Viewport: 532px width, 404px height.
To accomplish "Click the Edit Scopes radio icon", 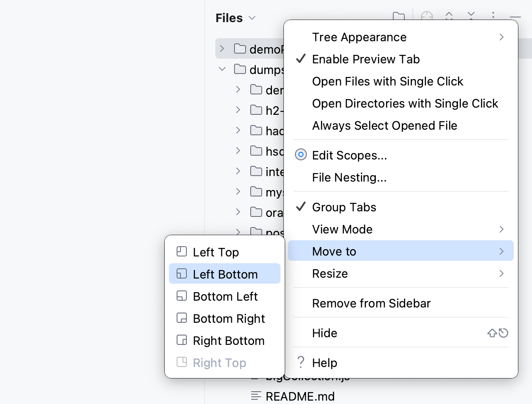I will click(301, 155).
